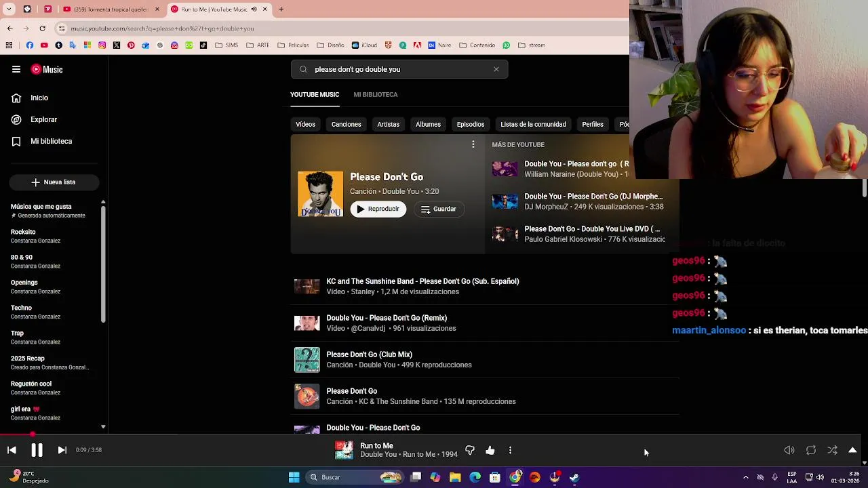Screen dimensions: 868x488
Task: Skip to the previous track
Action: 12,450
